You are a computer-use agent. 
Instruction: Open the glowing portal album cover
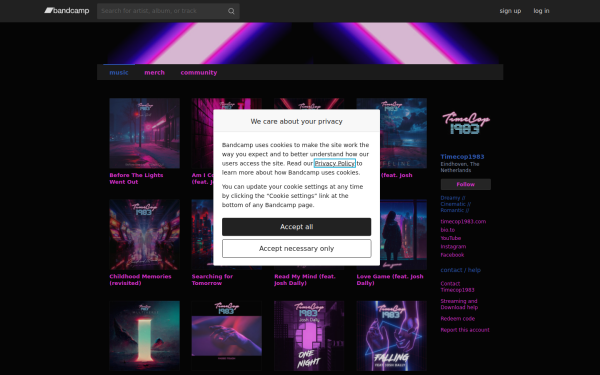(144, 336)
